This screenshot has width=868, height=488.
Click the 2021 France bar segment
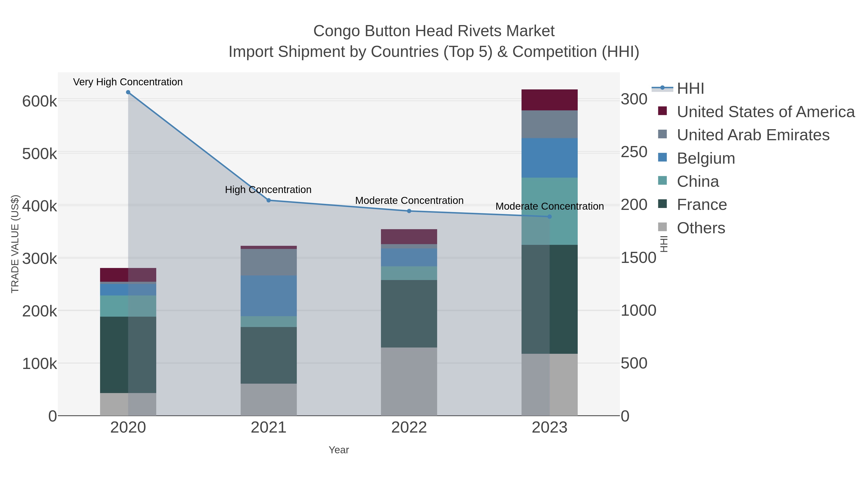pyautogui.click(x=269, y=355)
